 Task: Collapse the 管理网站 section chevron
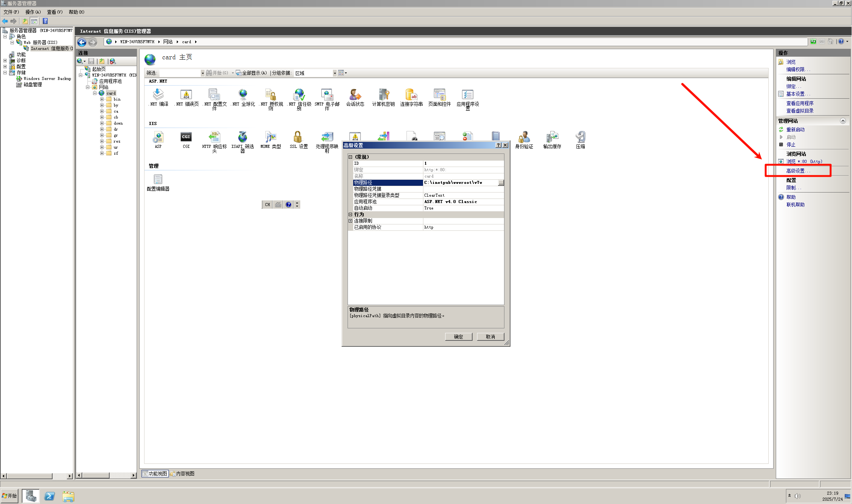coord(843,121)
